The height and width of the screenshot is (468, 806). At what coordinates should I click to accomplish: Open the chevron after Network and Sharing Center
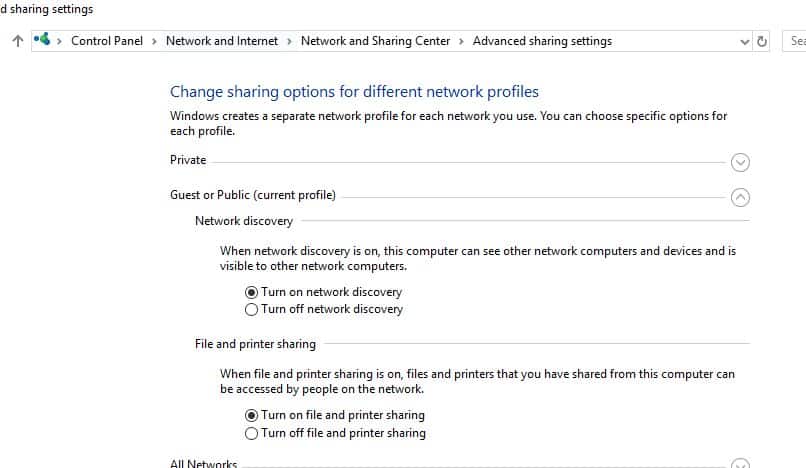point(461,41)
